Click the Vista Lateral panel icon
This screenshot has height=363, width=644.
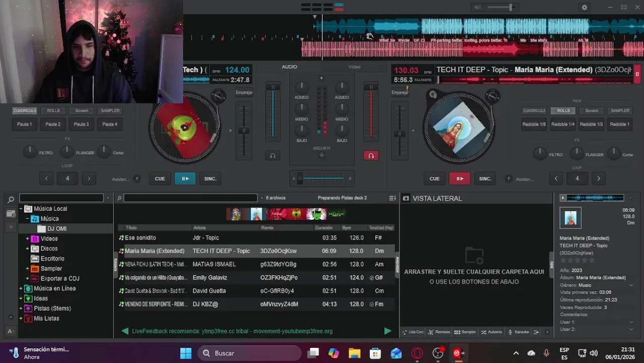(x=406, y=198)
